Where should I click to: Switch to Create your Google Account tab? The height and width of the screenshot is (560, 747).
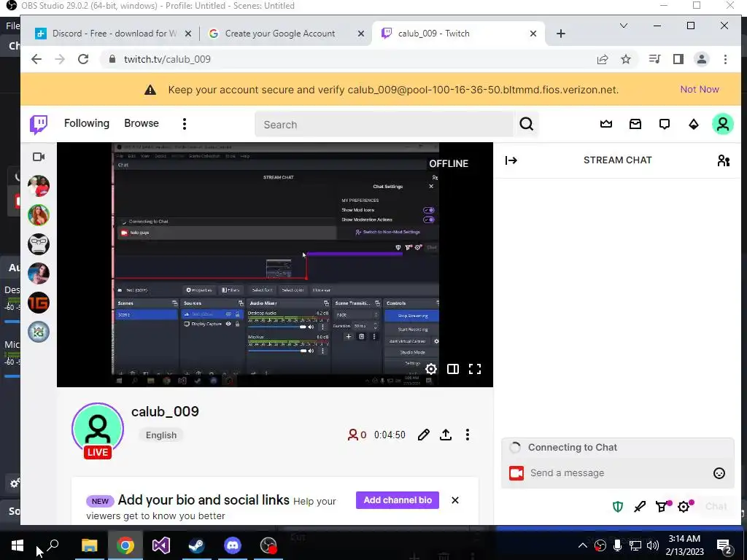click(286, 34)
